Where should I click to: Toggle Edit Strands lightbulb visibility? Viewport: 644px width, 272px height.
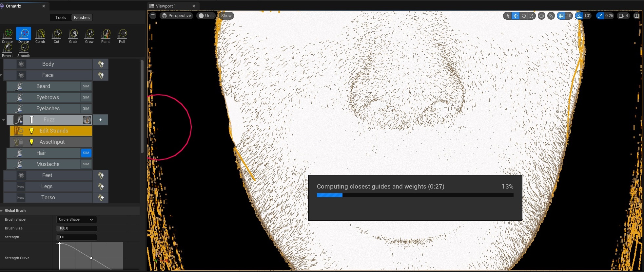pyautogui.click(x=31, y=131)
